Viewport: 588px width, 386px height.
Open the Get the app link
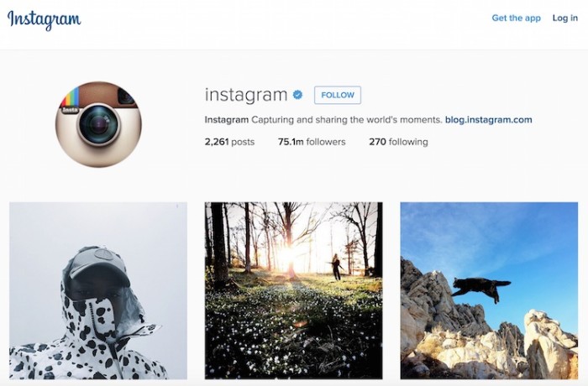516,18
